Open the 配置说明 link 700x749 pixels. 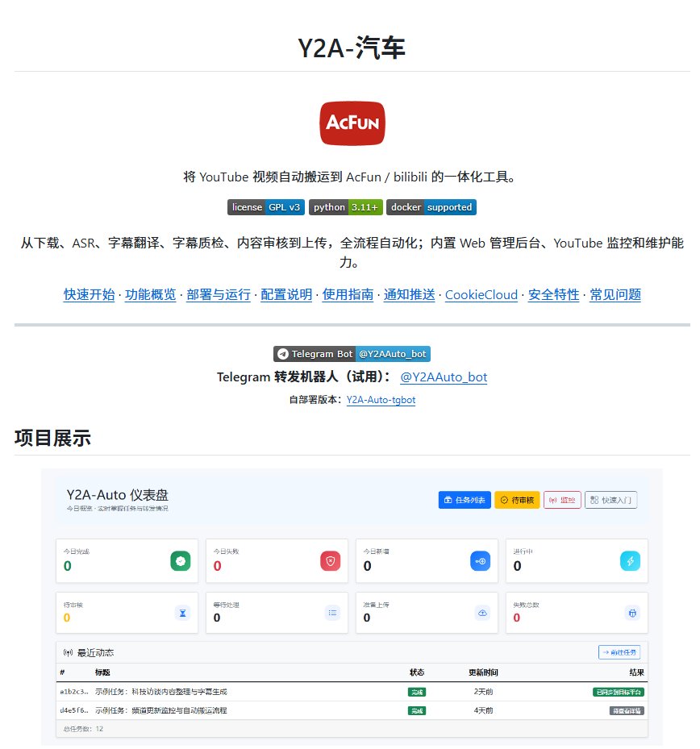286,295
